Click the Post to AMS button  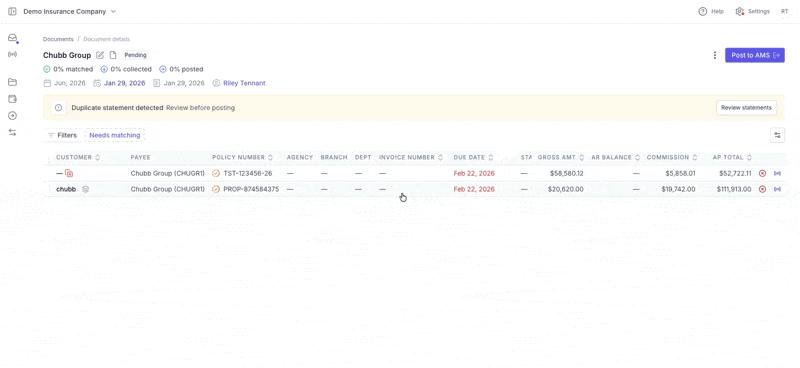pyautogui.click(x=755, y=55)
